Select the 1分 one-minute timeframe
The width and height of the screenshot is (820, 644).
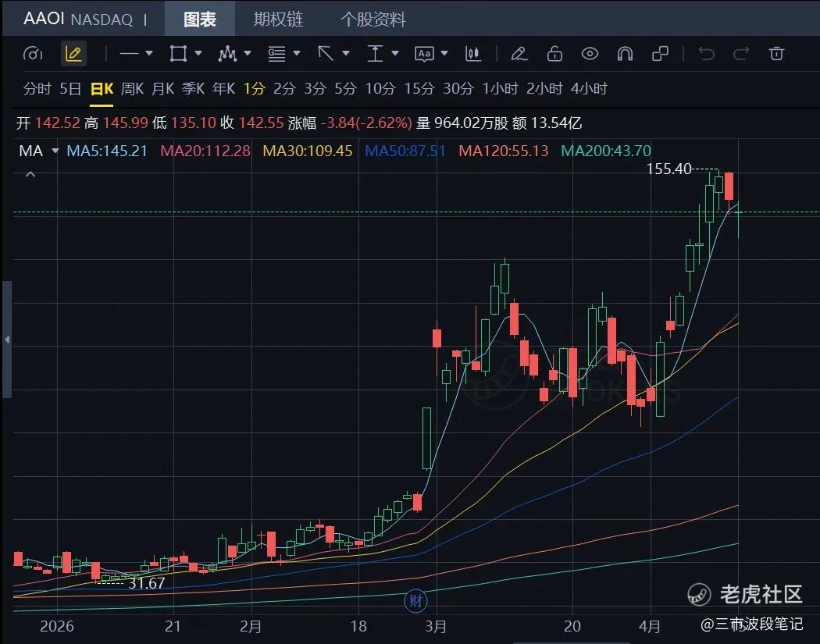(254, 88)
